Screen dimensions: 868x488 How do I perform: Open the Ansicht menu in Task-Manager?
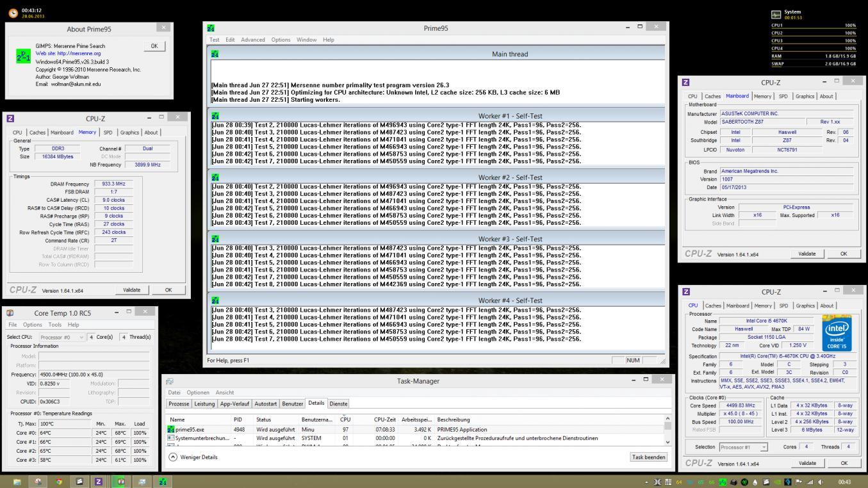click(x=224, y=393)
